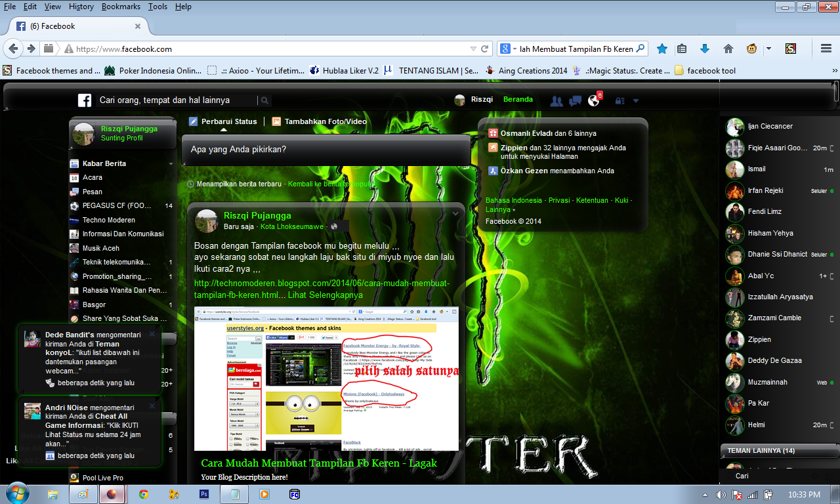Open the Firefox taskbar icon
The image size is (840, 504).
click(112, 494)
